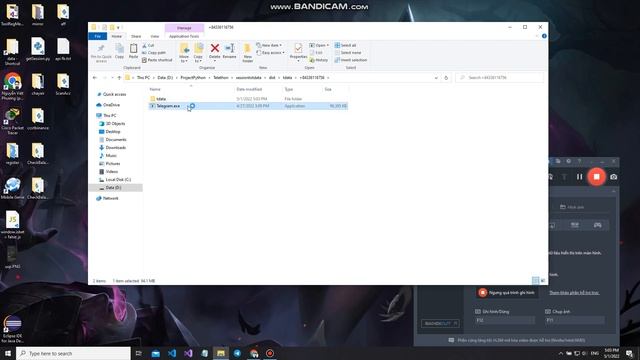Viewport: 640px width, 360px height.
Task: Click History in the Open group
Action: point(318,60)
